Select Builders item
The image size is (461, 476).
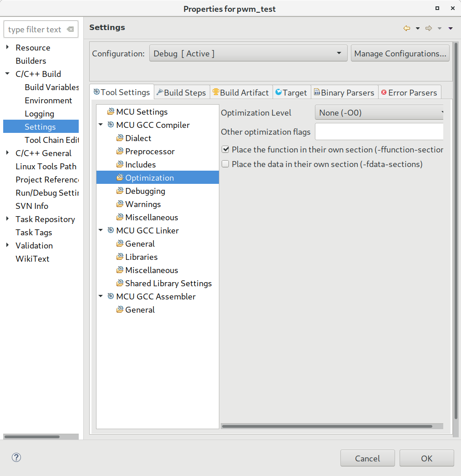coord(31,61)
